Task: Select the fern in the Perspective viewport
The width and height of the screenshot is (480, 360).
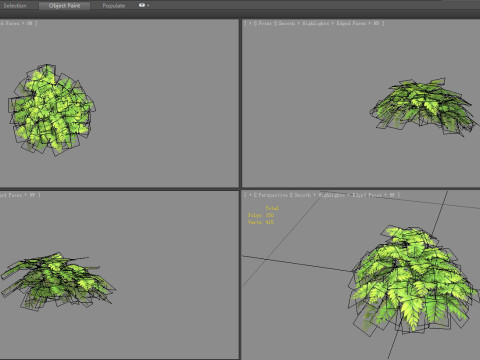Action: (413, 280)
